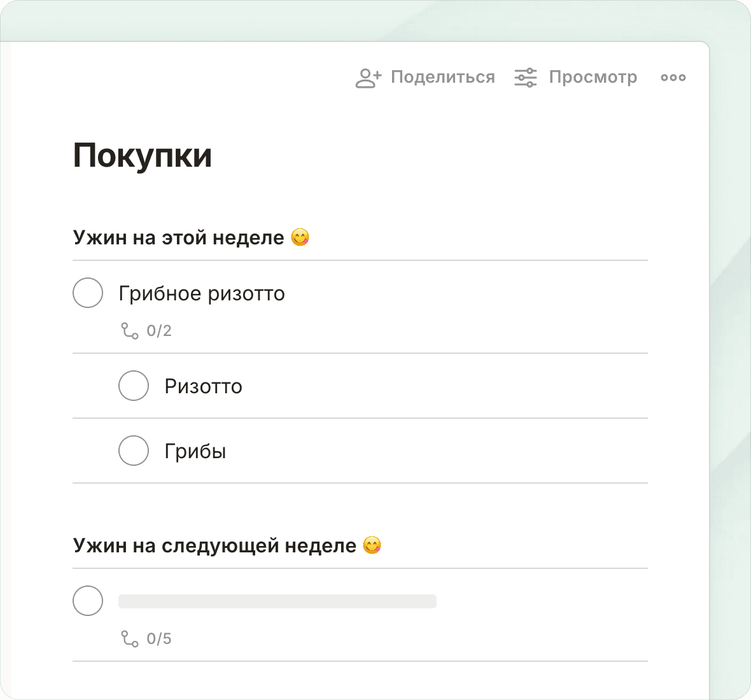Collapse subtasks via the 0/2 counter
This screenshot has height=700, width=751.
pyautogui.click(x=159, y=331)
